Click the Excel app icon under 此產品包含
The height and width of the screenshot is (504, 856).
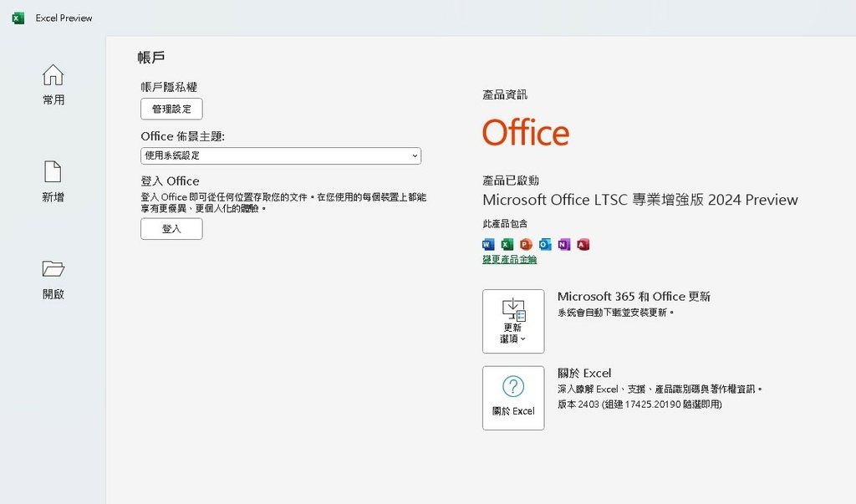click(507, 244)
